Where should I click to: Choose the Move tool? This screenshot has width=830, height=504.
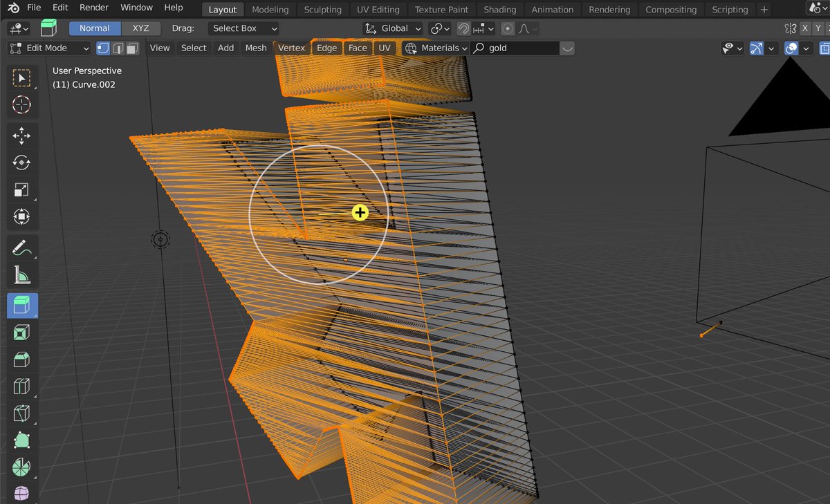tap(22, 136)
